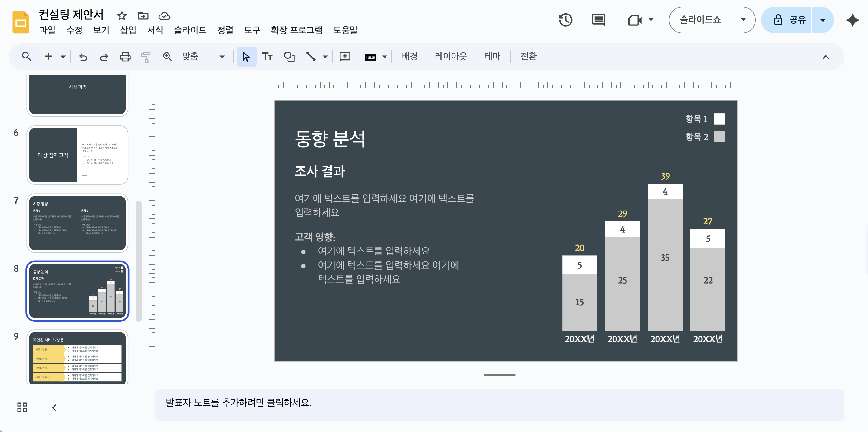868x432 pixels.
Task: Star the 컨설팅 제안서 presentation
Action: [x=121, y=15]
